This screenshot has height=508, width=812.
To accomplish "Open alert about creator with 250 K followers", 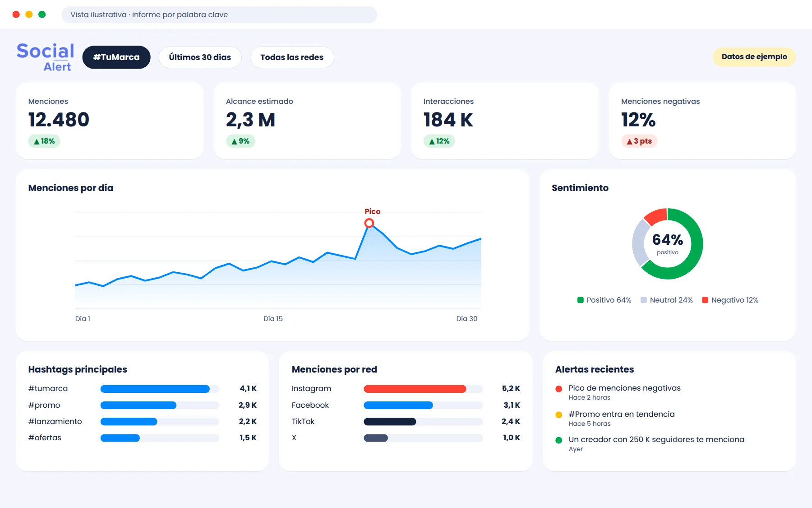I will 656,440.
